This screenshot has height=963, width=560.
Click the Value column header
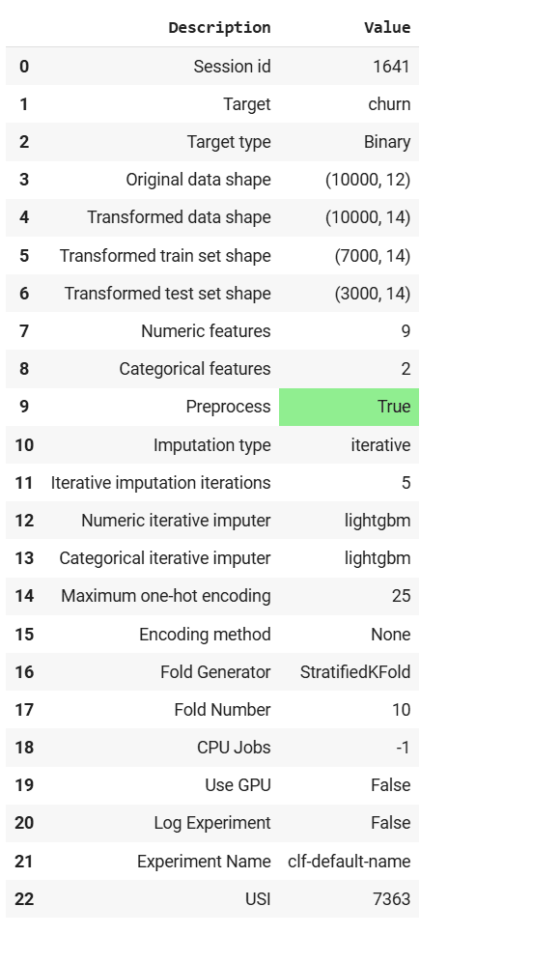(387, 28)
